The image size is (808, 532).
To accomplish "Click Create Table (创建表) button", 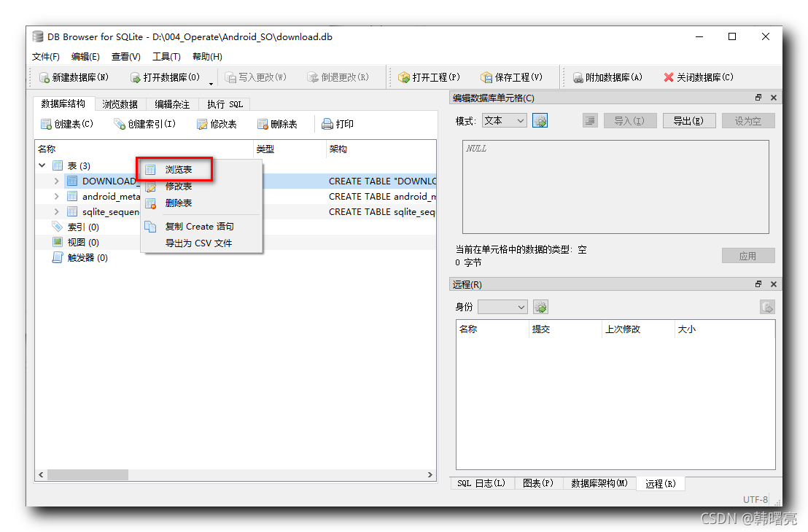I will pos(67,124).
